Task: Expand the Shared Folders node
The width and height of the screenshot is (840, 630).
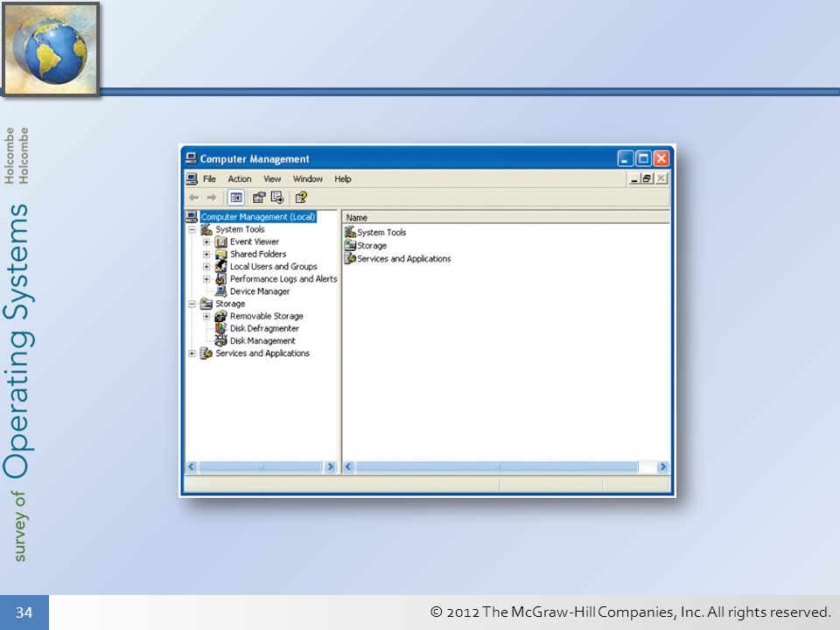Action: (x=206, y=255)
